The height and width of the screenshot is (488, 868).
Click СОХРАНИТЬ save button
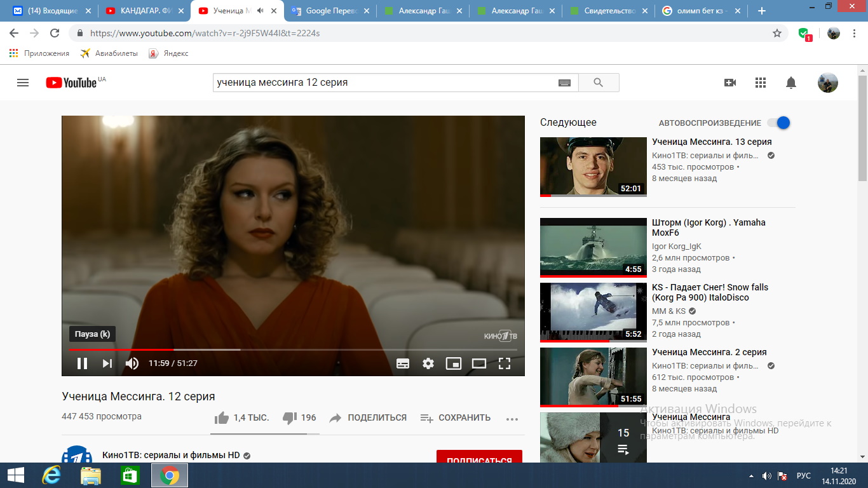[x=455, y=417]
